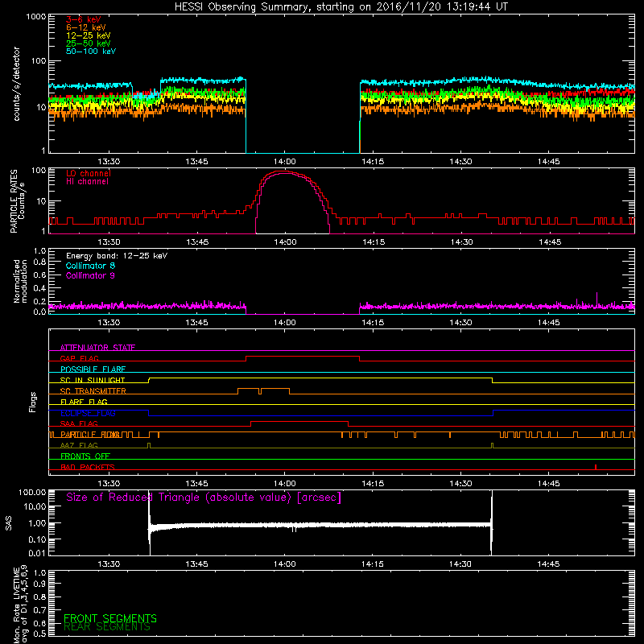Image resolution: width=644 pixels, height=644 pixels.
Task: Click the SAS axis label
Action: click(x=9, y=523)
